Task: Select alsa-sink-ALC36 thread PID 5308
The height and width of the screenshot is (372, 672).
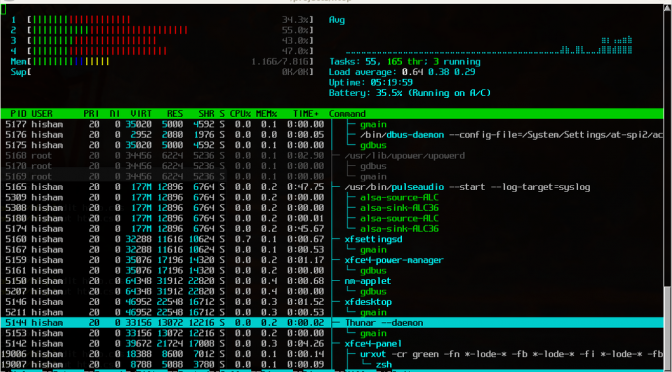Action: tap(332, 208)
